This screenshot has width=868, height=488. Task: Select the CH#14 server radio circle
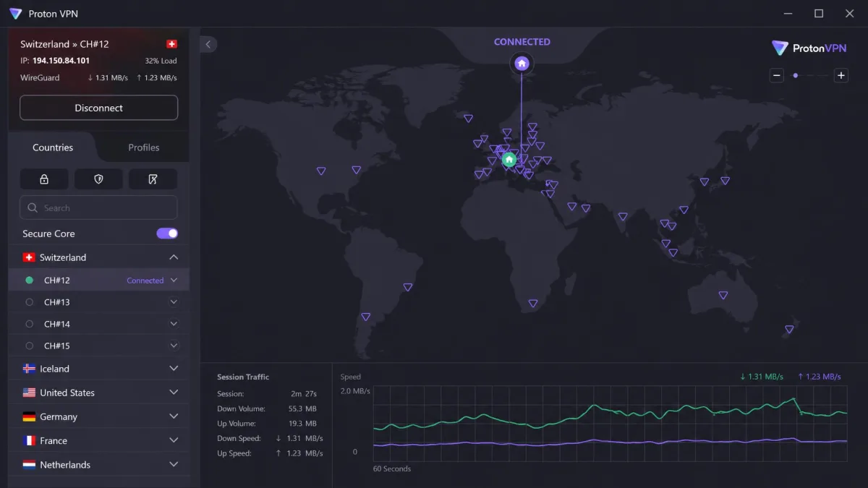click(29, 324)
